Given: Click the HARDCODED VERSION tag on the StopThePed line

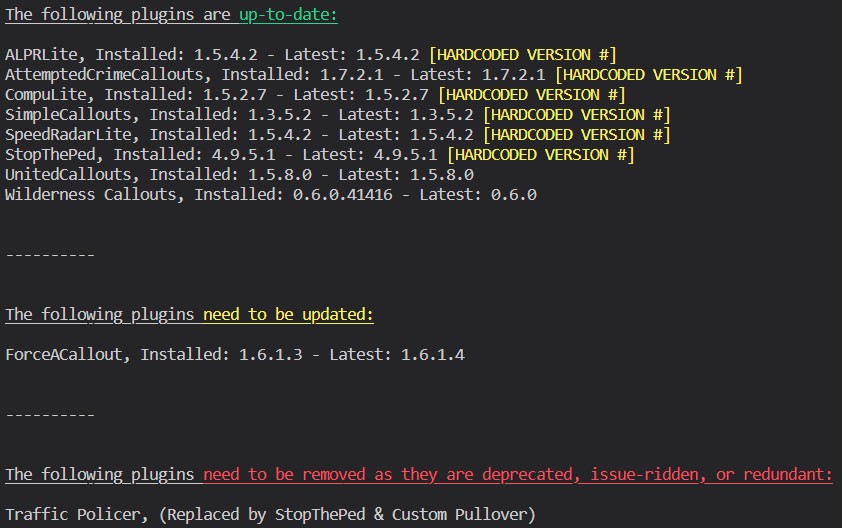Looking at the screenshot, I should (540, 155).
